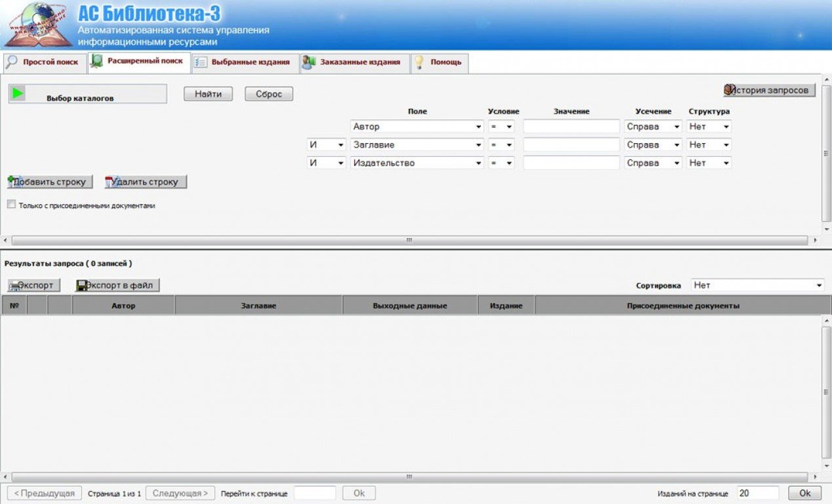832x504 pixels.
Task: Click the green arrow catalog selection icon
Action: click(x=18, y=94)
